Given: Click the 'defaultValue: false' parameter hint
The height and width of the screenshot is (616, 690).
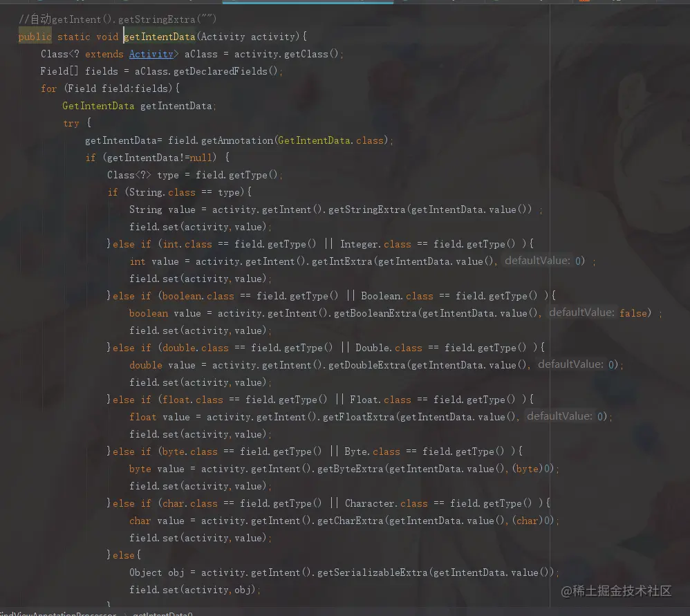Looking at the screenshot, I should click(x=599, y=313).
